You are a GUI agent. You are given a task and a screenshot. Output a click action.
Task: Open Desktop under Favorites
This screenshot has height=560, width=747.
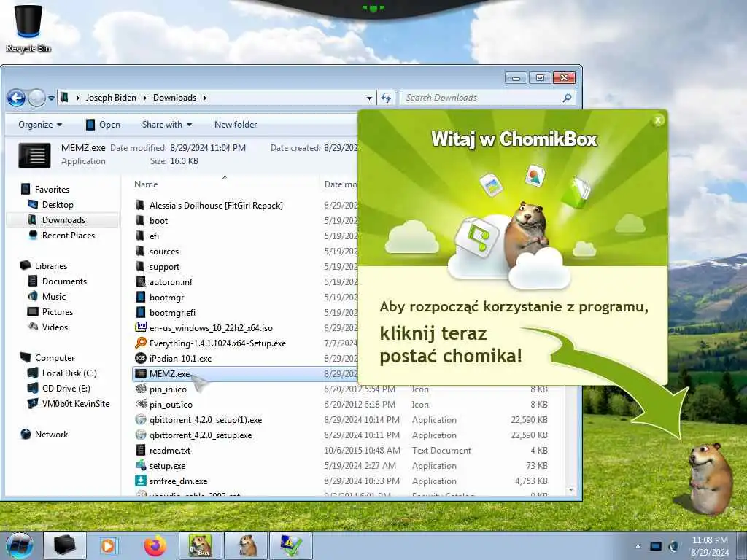coord(58,205)
